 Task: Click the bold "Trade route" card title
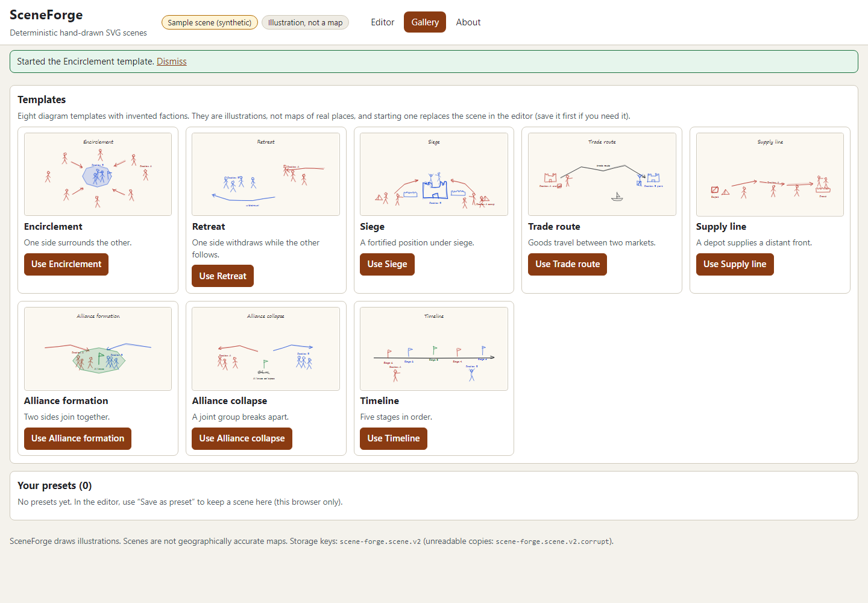(554, 227)
